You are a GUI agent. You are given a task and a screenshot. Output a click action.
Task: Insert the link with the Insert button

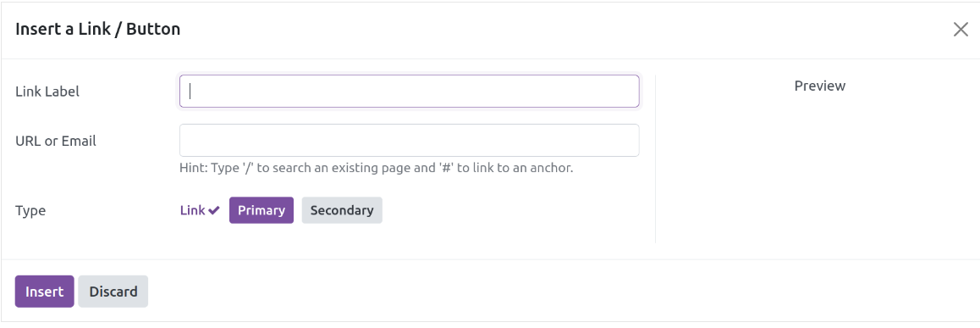(x=44, y=292)
